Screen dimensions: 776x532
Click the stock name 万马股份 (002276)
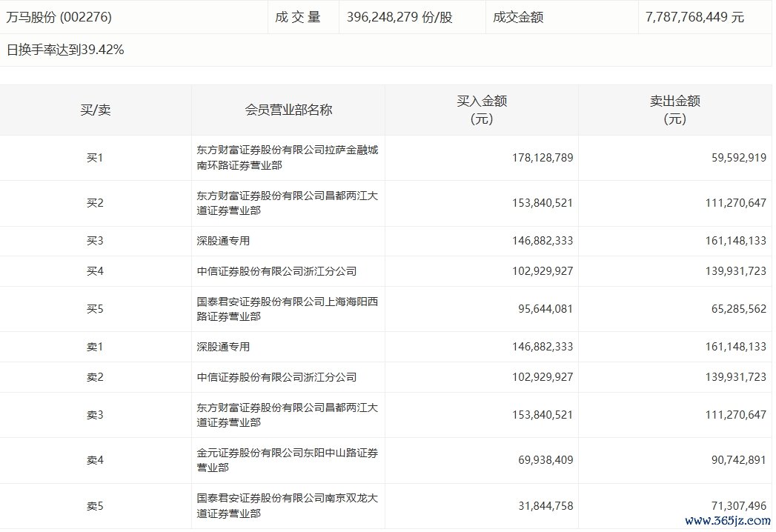[x=59, y=17]
